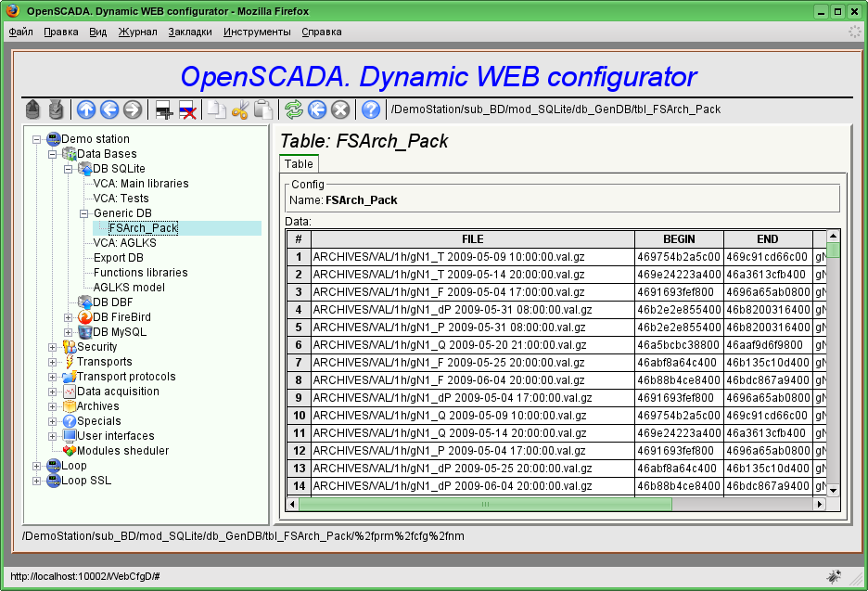Image resolution: width=868 pixels, height=591 pixels.
Task: Start periodic update with the blue circular icon
Action: point(317,109)
